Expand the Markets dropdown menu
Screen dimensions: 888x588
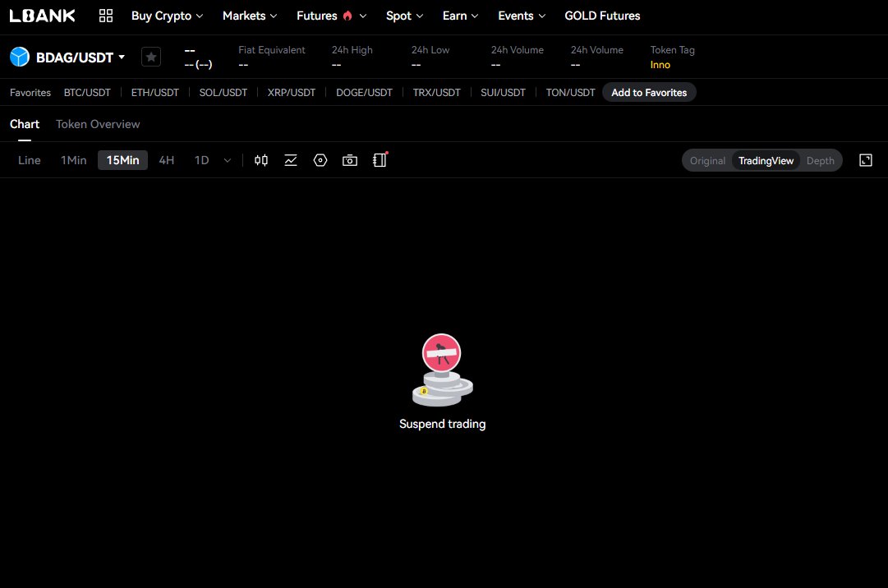pyautogui.click(x=250, y=16)
